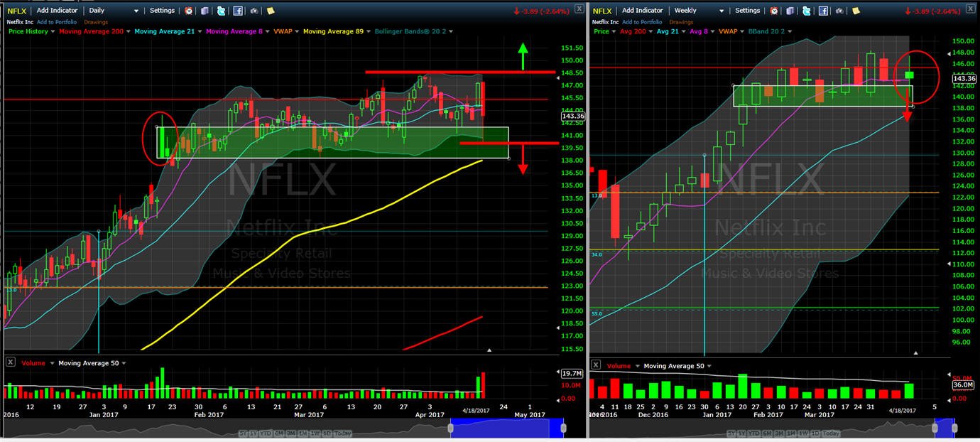Click the 143.36 price label on the Daily axis
This screenshot has height=442, width=980.
(x=572, y=116)
